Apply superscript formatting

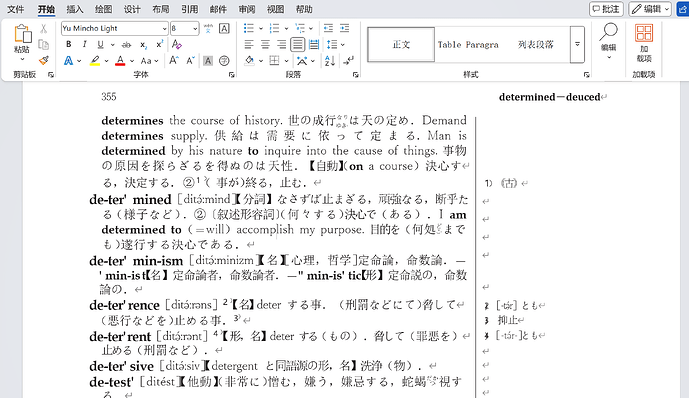point(160,44)
